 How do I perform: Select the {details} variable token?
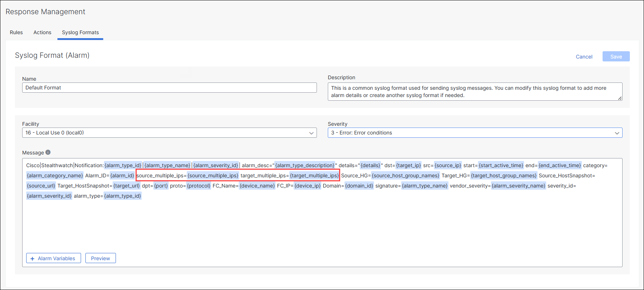[370, 165]
